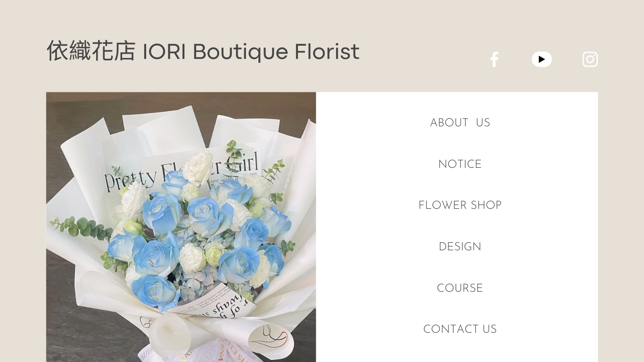Click the CONTACT US link
Viewport: 644px width, 362px height.
pyautogui.click(x=460, y=329)
